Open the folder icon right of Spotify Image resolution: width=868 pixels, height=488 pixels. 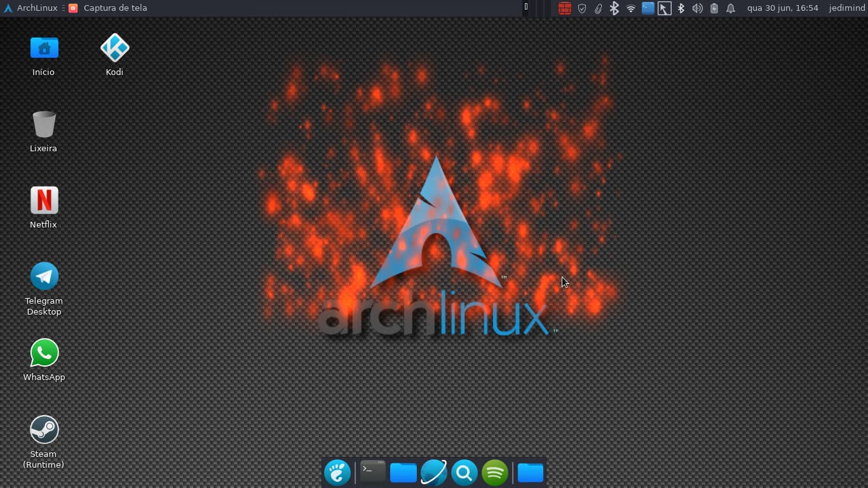click(x=531, y=473)
